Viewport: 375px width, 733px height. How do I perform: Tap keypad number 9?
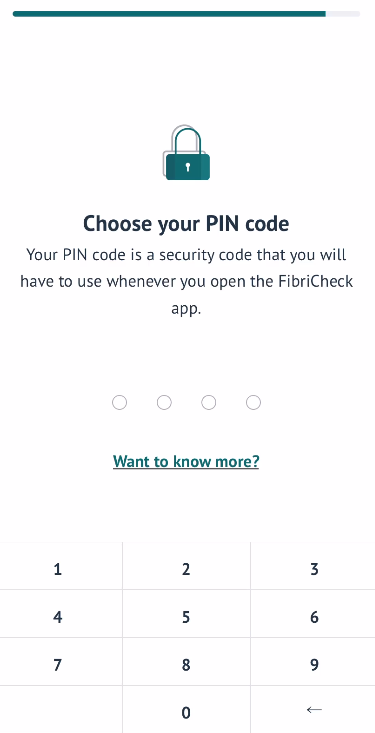(x=313, y=662)
